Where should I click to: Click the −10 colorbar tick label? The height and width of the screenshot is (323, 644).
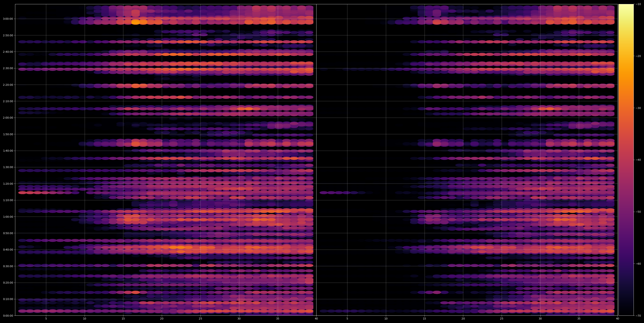tap(638, 4)
